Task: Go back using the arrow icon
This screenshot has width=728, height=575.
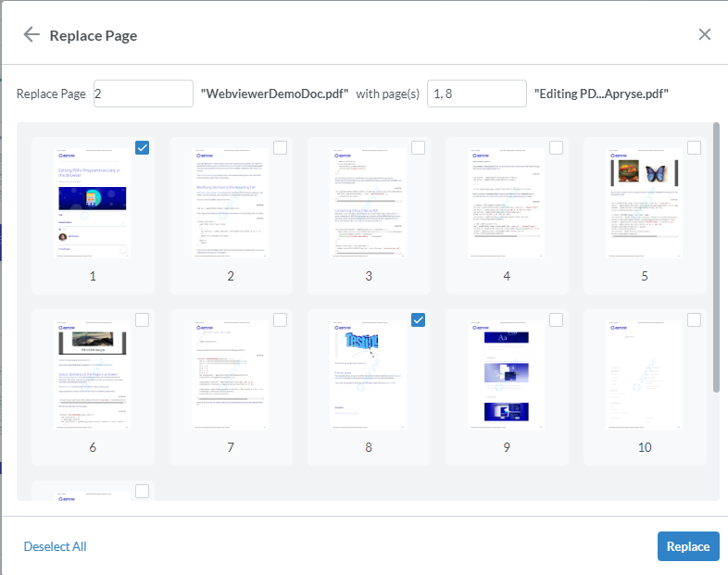Action: [31, 35]
